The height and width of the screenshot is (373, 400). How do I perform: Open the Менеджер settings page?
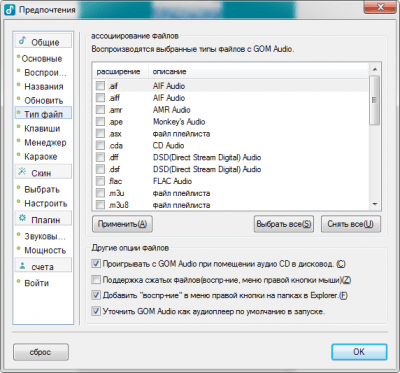click(45, 143)
